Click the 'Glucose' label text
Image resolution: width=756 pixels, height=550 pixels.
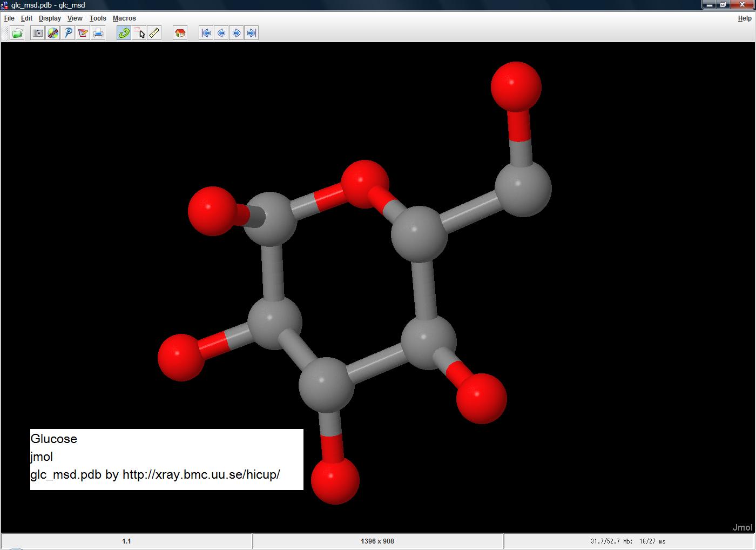pos(53,439)
